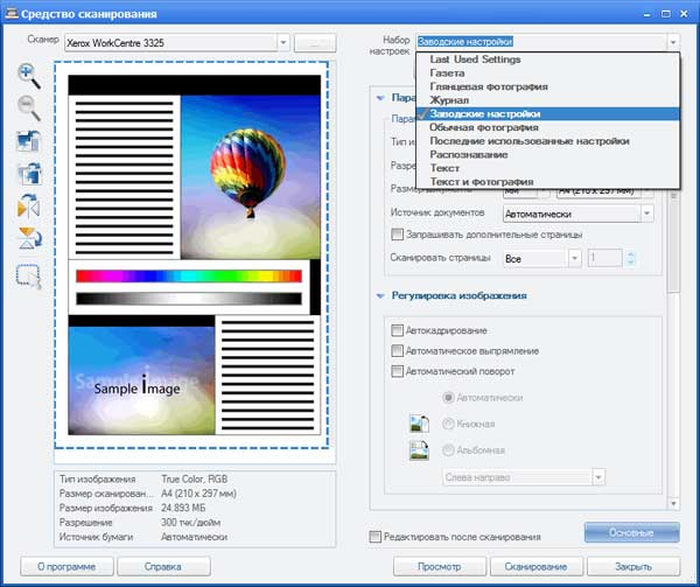
Task: Collapse the Регулировка изображения section
Action: (380, 296)
